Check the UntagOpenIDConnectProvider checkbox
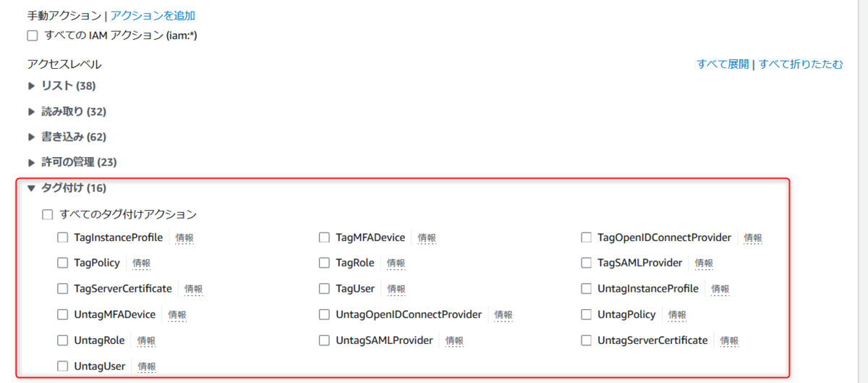 (325, 315)
